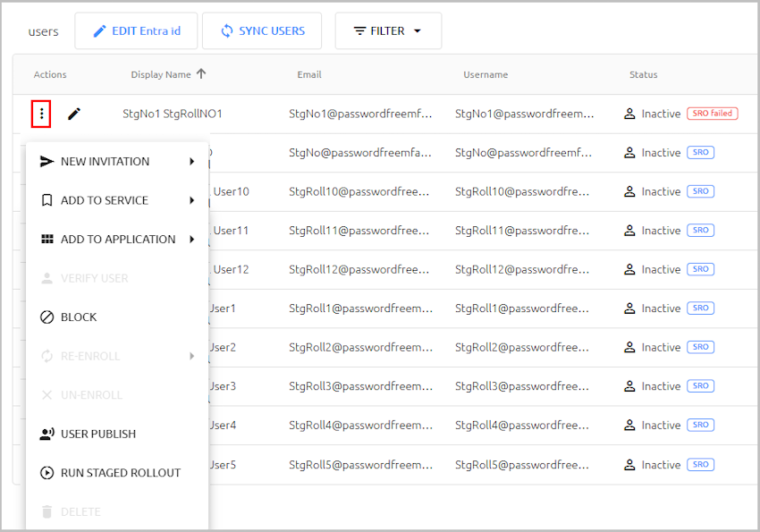Click the SRO badge on StgRoll11 row
The height and width of the screenshot is (532, 760).
coord(700,230)
